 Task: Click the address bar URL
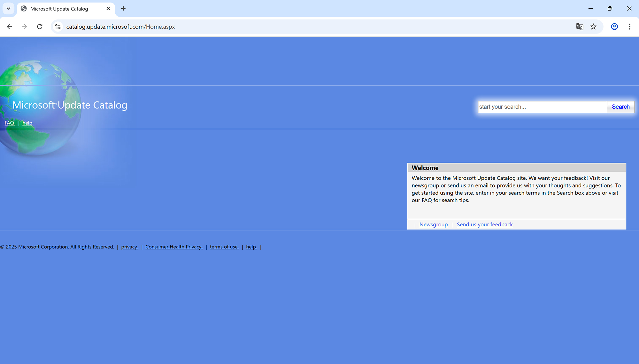(120, 27)
